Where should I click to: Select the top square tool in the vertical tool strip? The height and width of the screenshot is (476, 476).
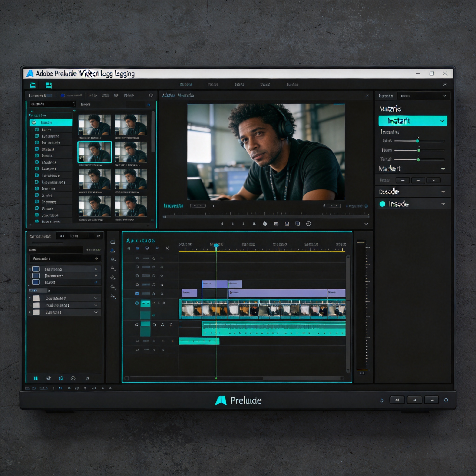click(113, 242)
